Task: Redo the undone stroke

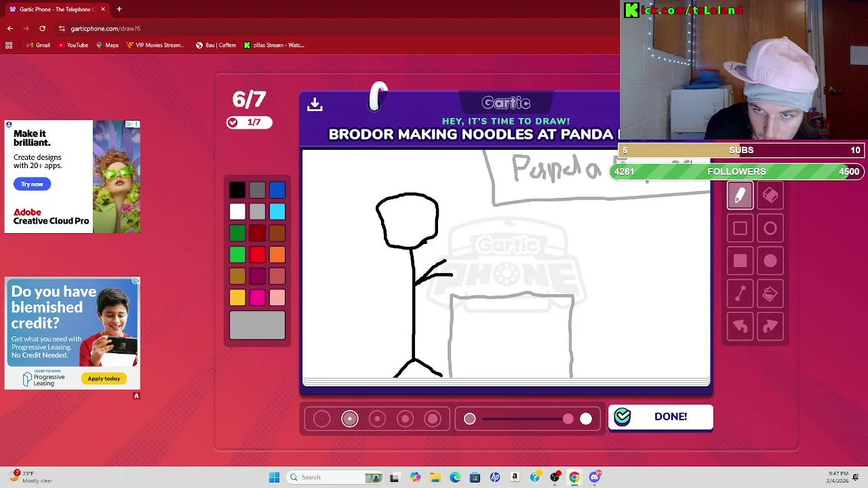Action: click(x=770, y=327)
